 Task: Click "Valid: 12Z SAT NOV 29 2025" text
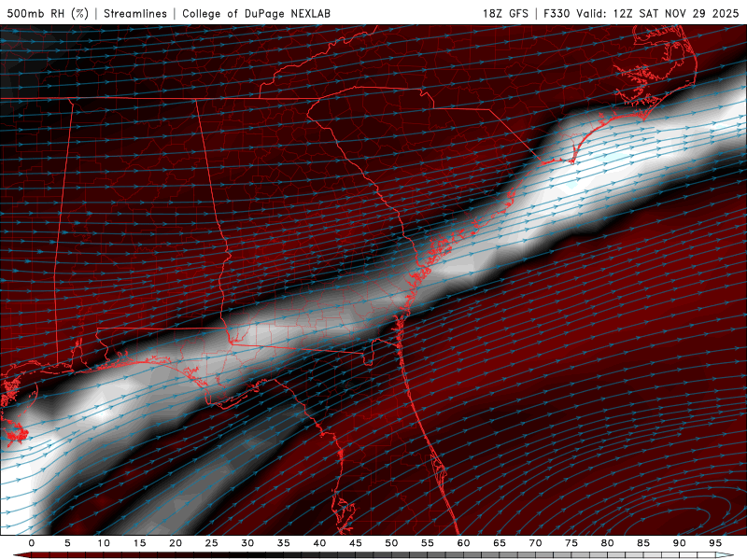point(657,13)
